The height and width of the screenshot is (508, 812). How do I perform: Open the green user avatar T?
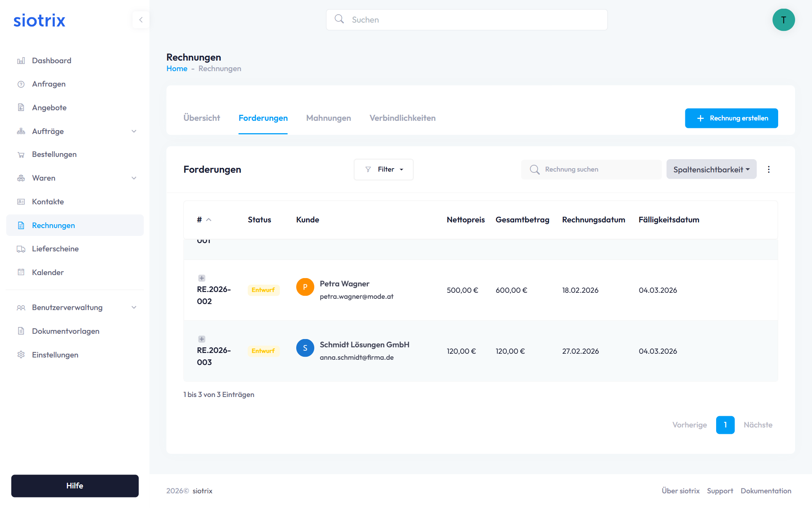(x=783, y=20)
